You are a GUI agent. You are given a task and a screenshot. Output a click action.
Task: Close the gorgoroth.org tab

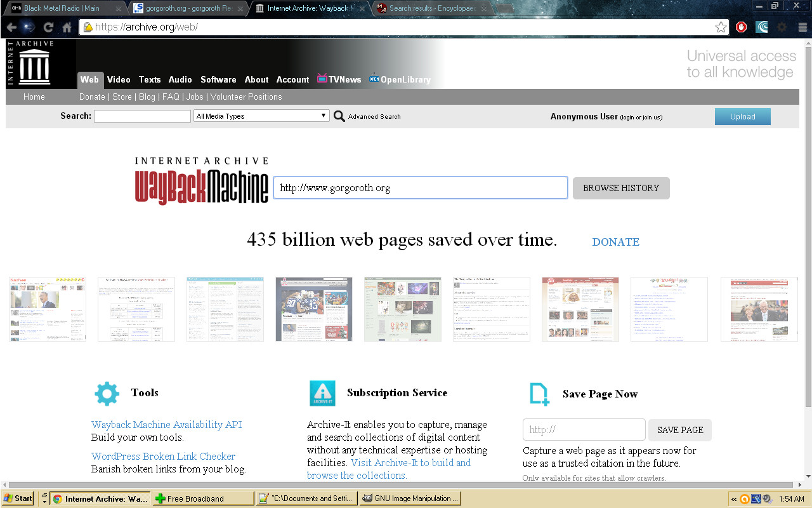point(241,9)
